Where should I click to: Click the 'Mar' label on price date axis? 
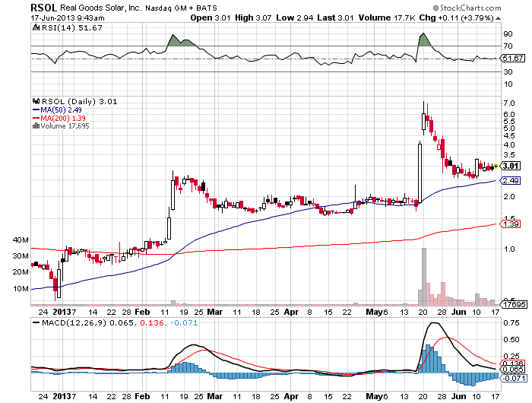point(215,312)
